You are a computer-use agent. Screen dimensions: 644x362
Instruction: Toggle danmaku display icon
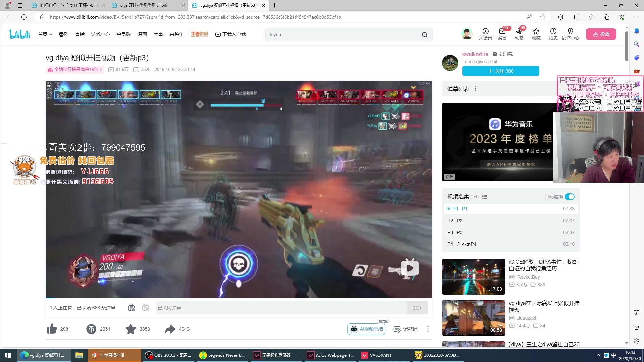click(x=131, y=308)
